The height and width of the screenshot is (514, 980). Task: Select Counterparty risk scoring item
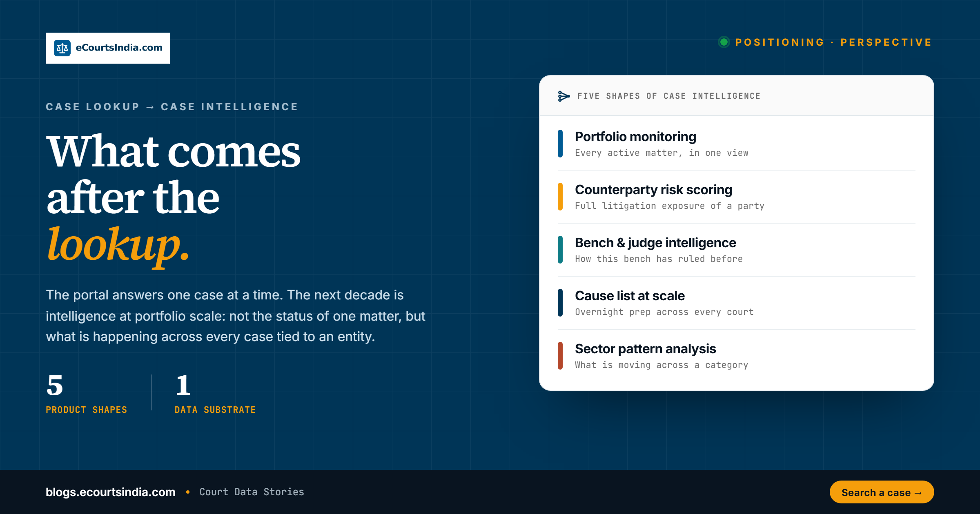pyautogui.click(x=736, y=197)
